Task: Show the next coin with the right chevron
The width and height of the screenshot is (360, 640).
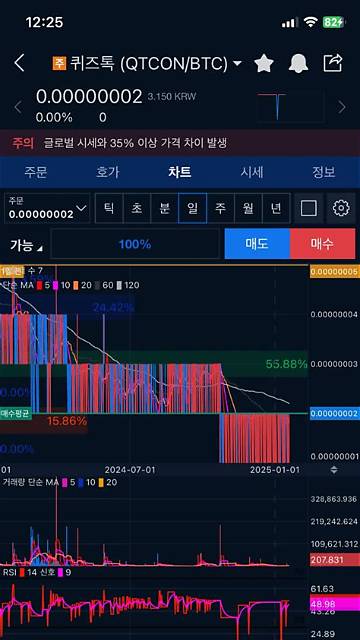Action: coord(342,107)
